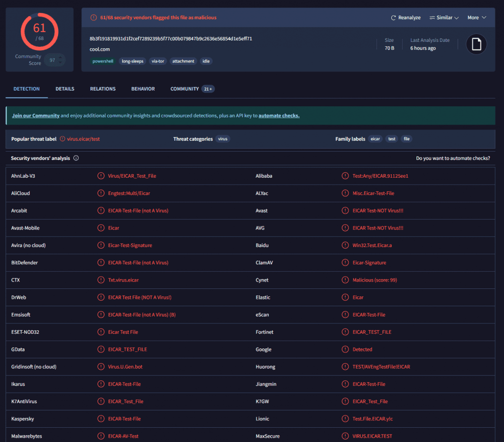Click the BitDefender detection alert icon

click(101, 263)
